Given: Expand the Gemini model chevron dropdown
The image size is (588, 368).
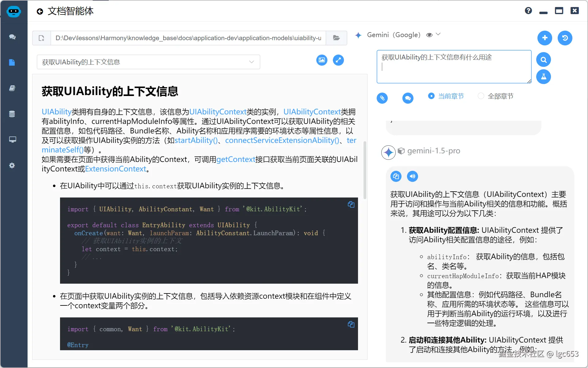Looking at the screenshot, I should pos(438,34).
